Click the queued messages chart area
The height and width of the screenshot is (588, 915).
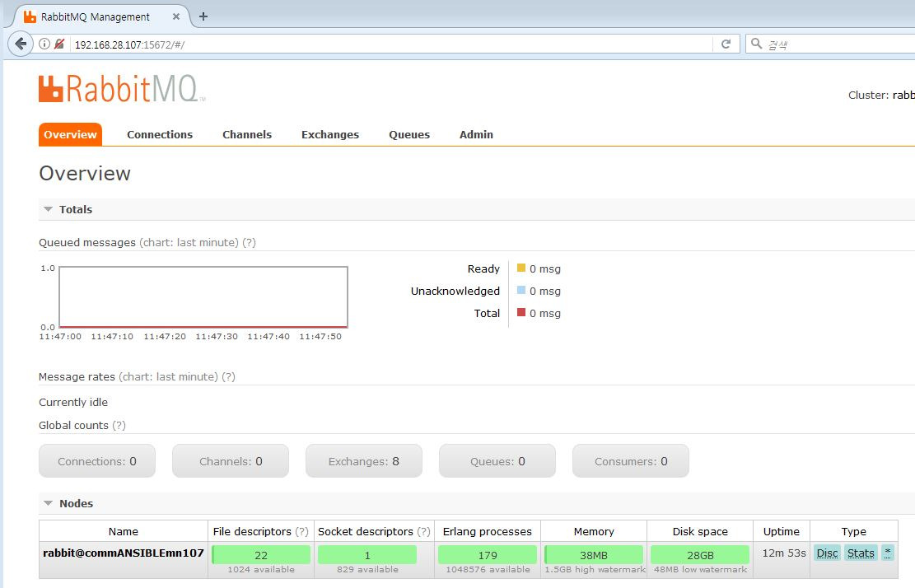pyautogui.click(x=203, y=297)
